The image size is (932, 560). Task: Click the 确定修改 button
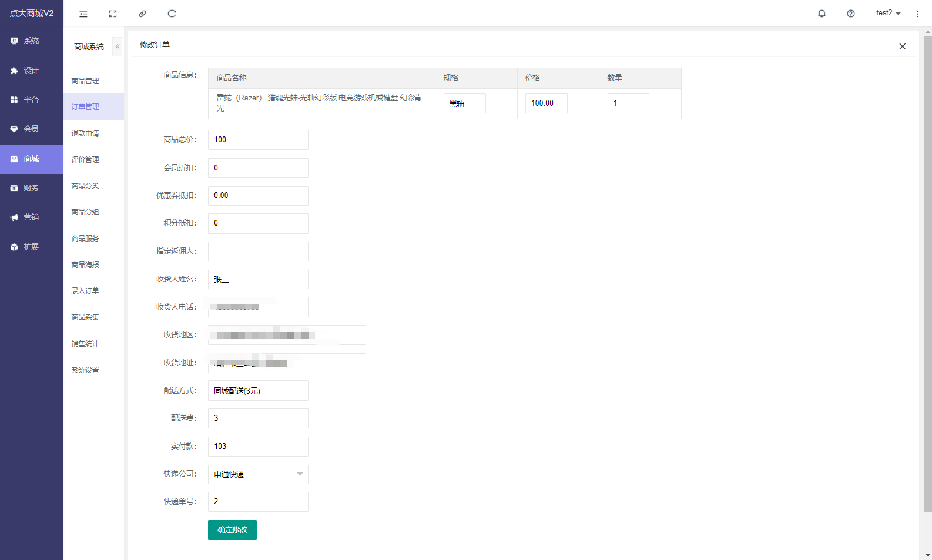click(232, 530)
